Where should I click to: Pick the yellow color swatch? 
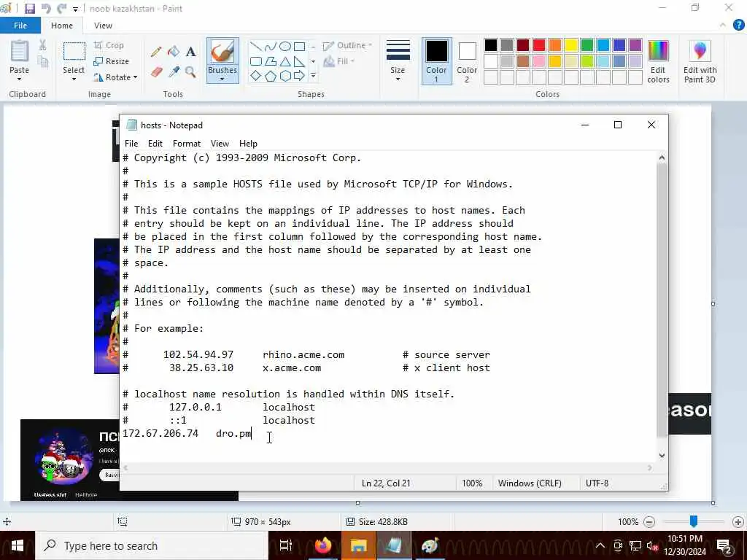(x=570, y=45)
